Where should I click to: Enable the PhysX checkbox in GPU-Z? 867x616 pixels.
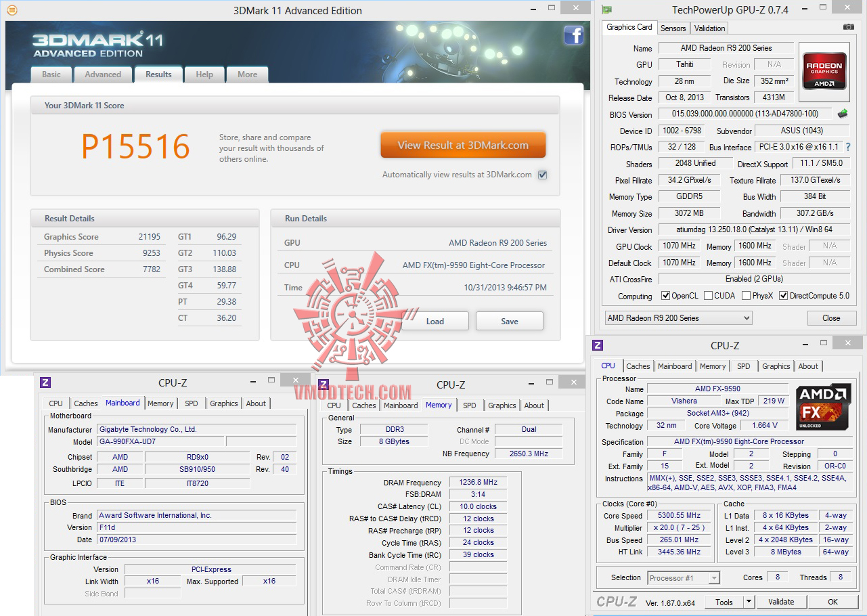pos(746,296)
